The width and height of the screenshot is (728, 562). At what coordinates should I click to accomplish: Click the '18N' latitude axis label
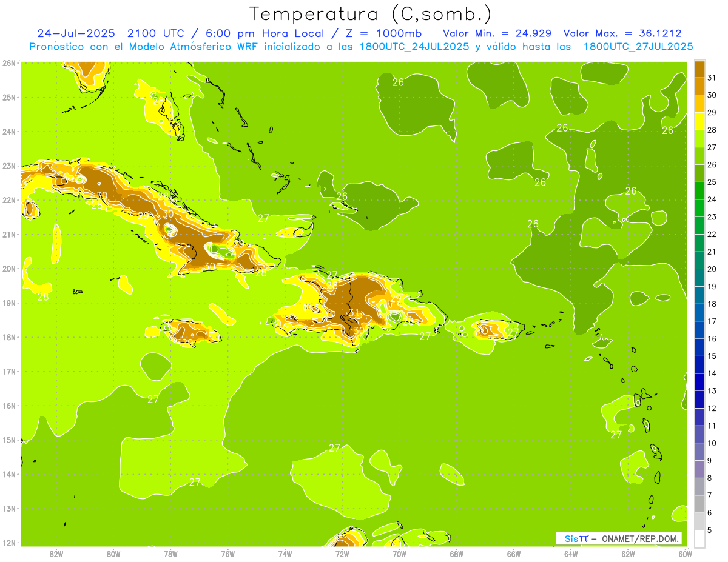[x=9, y=337]
